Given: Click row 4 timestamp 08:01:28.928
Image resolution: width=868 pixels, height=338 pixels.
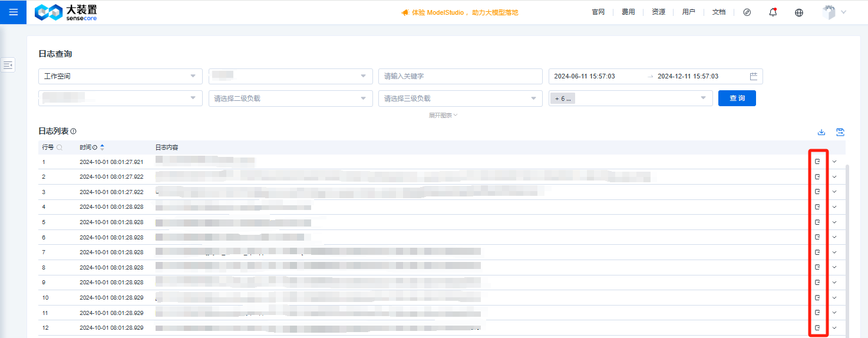Looking at the screenshot, I should [111, 207].
